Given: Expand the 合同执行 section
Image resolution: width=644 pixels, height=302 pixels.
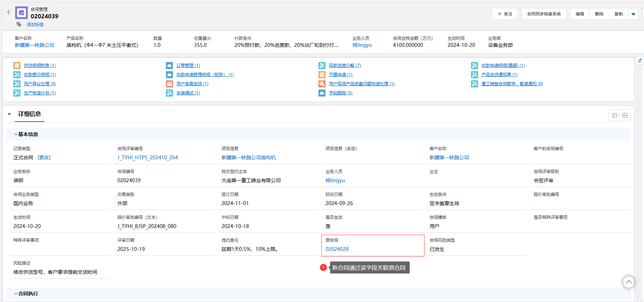Looking at the screenshot, I should pyautogui.click(x=16, y=294).
